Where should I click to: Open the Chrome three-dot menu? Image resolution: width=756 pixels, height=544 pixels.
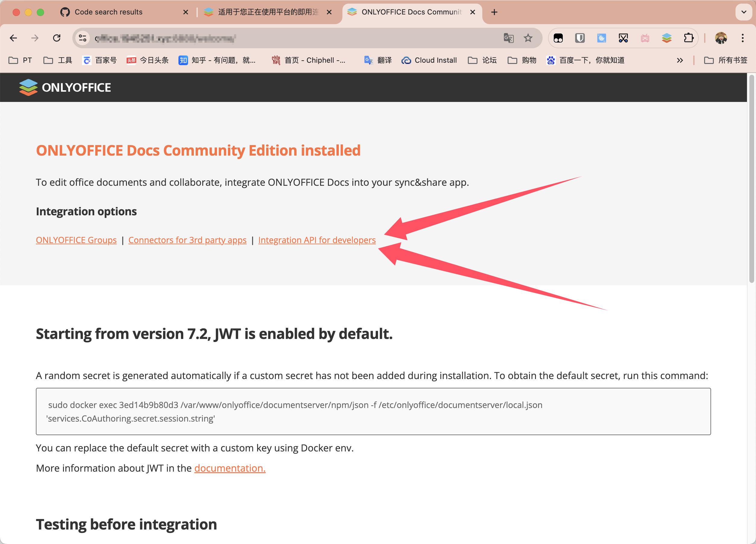[x=743, y=38]
